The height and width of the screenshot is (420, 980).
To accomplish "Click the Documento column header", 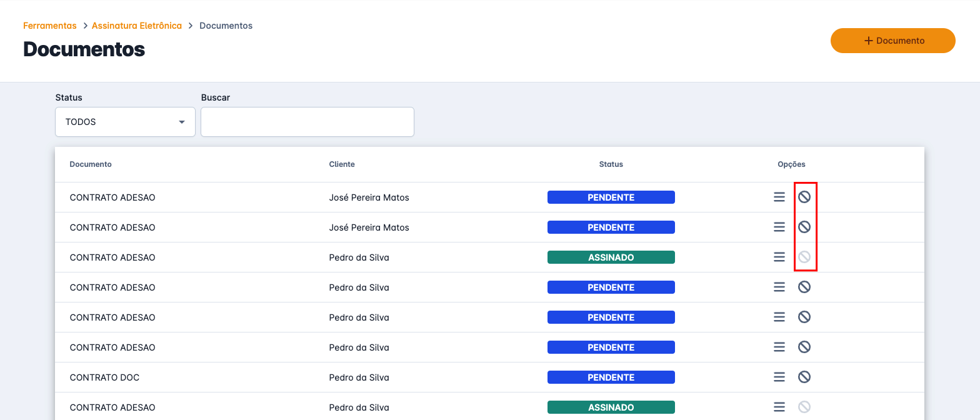I will pos(91,164).
